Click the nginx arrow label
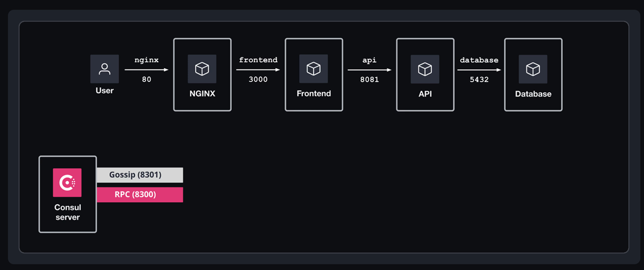 point(147,60)
